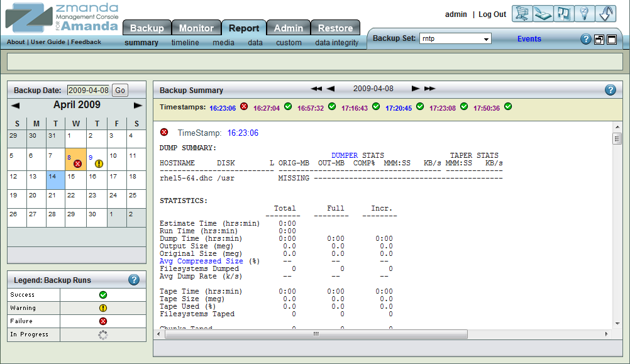
Task: Click success icon next to 16:27:04
Action: [x=288, y=106]
